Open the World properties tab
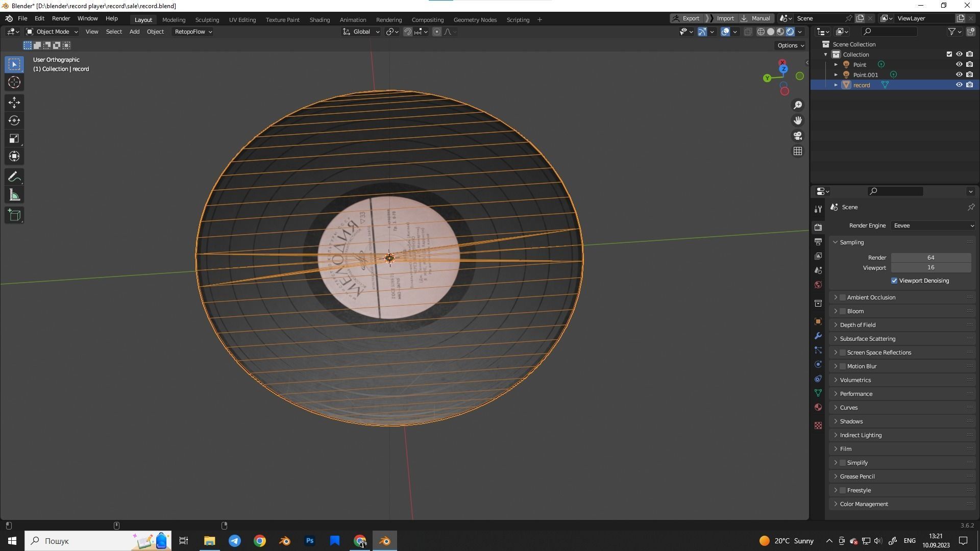Screen dimensions: 980x551 pyautogui.click(x=818, y=285)
